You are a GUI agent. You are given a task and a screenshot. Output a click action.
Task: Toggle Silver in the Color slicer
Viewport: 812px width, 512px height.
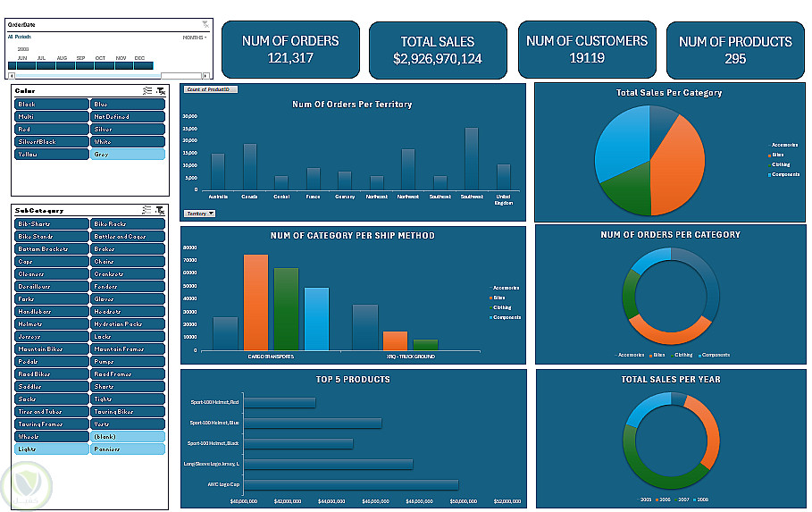[128, 129]
